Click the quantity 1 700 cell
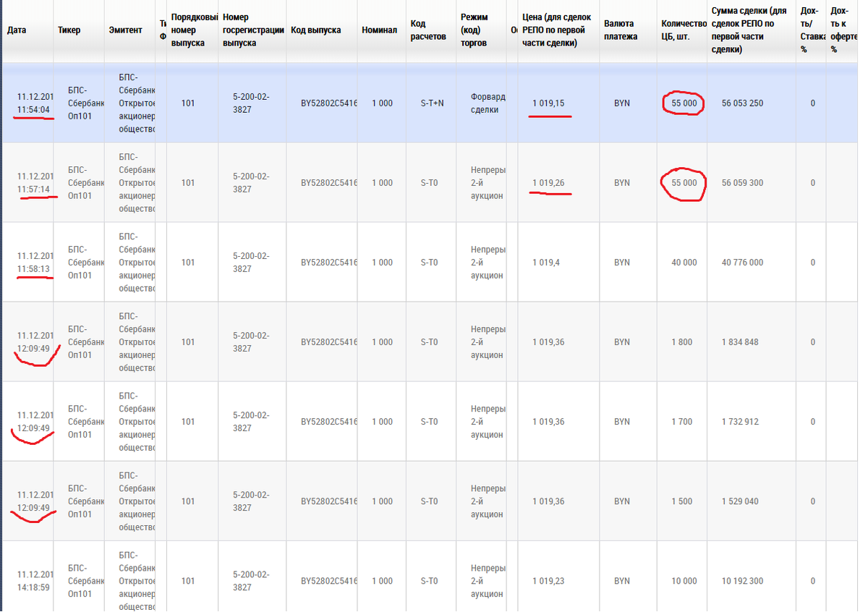The image size is (868, 612). [x=681, y=422]
